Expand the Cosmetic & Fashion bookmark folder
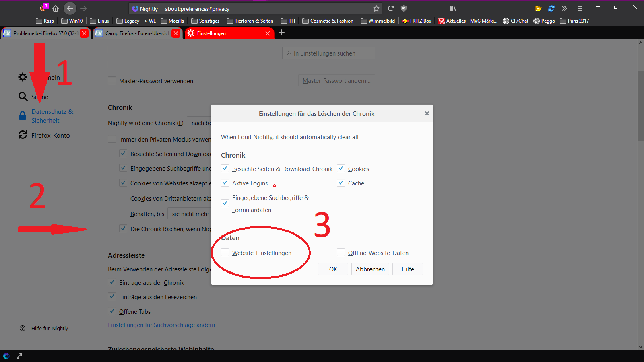Screen dimensions: 644x362 point(328,21)
